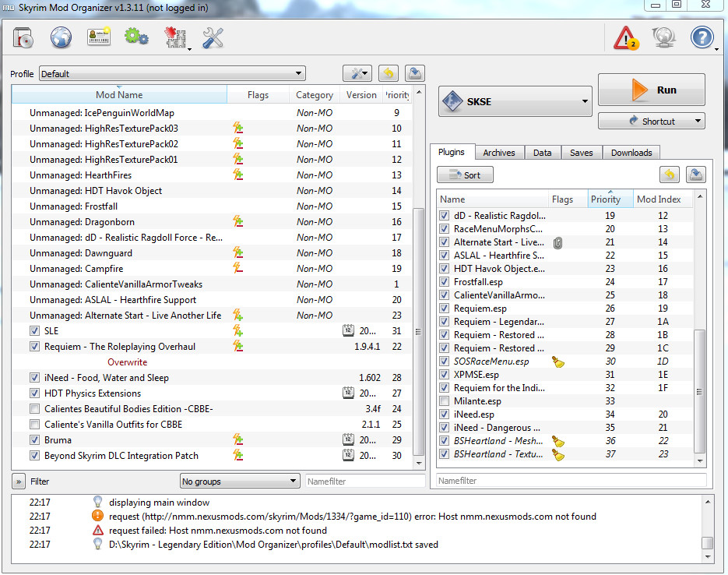Screen dimensions: 728x575
Task: Open the tools puzzle icon dropdown arrow
Action: click(189, 49)
